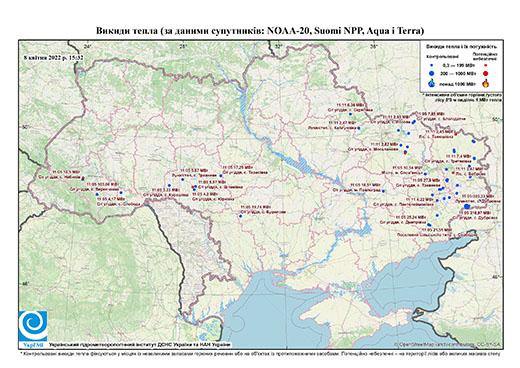Viewport: 520px width, 368px height.
Task: Click the small blue dot legend symbol
Action: (x=432, y=65)
